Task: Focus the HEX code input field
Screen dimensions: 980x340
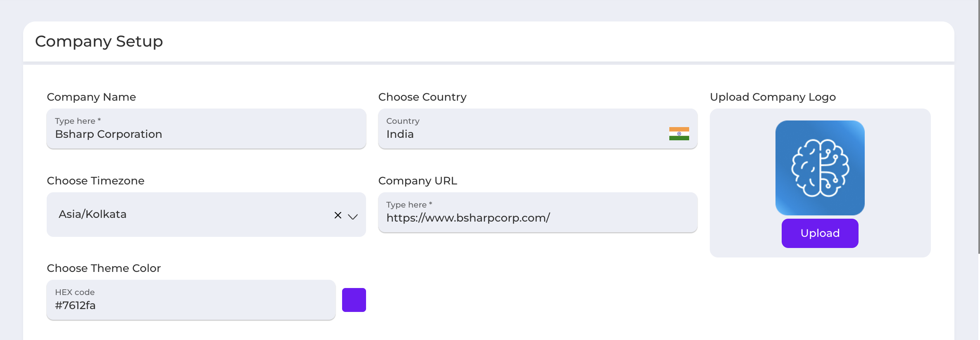Action: [x=191, y=300]
